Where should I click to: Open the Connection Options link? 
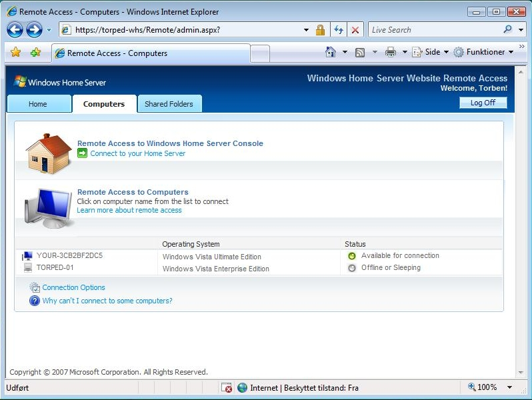pyautogui.click(x=73, y=287)
